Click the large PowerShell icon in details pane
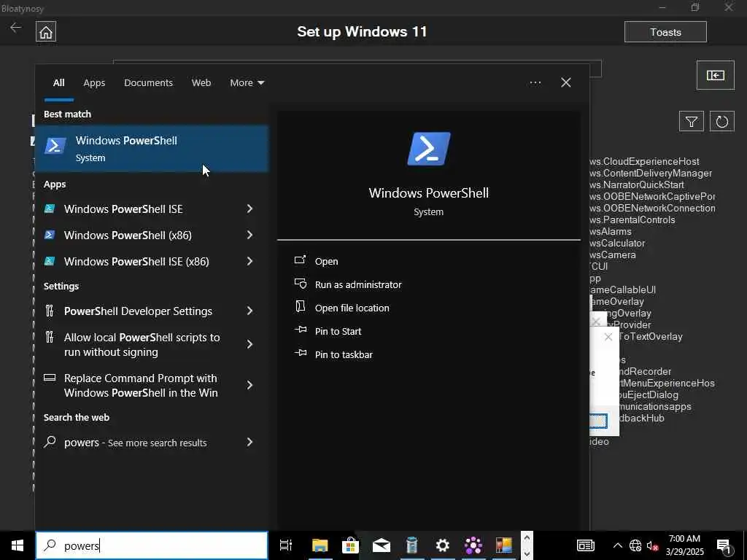The height and width of the screenshot is (560, 747). coord(428,149)
